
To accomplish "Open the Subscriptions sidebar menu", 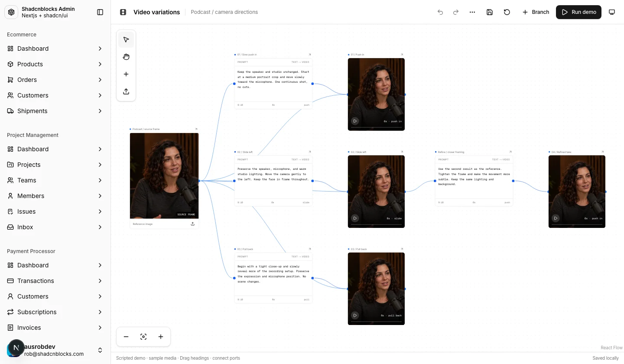I will (55, 312).
